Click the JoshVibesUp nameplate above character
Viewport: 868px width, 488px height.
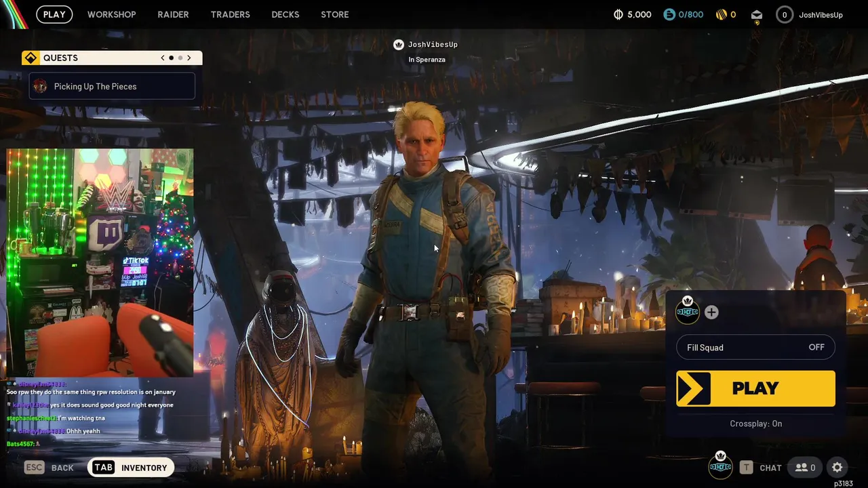[x=433, y=45]
